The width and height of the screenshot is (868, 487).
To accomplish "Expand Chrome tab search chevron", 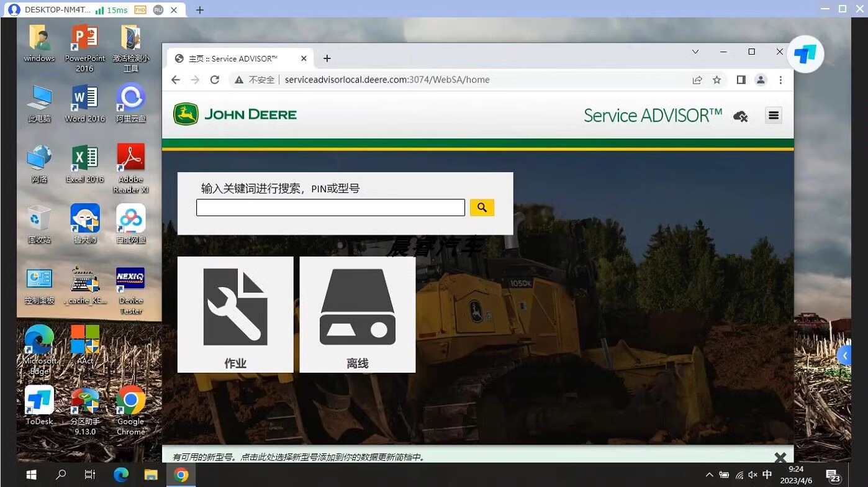I will pyautogui.click(x=695, y=52).
